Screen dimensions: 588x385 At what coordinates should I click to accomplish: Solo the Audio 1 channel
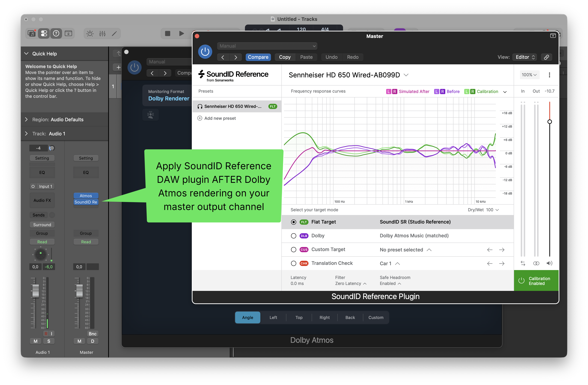[49, 341]
